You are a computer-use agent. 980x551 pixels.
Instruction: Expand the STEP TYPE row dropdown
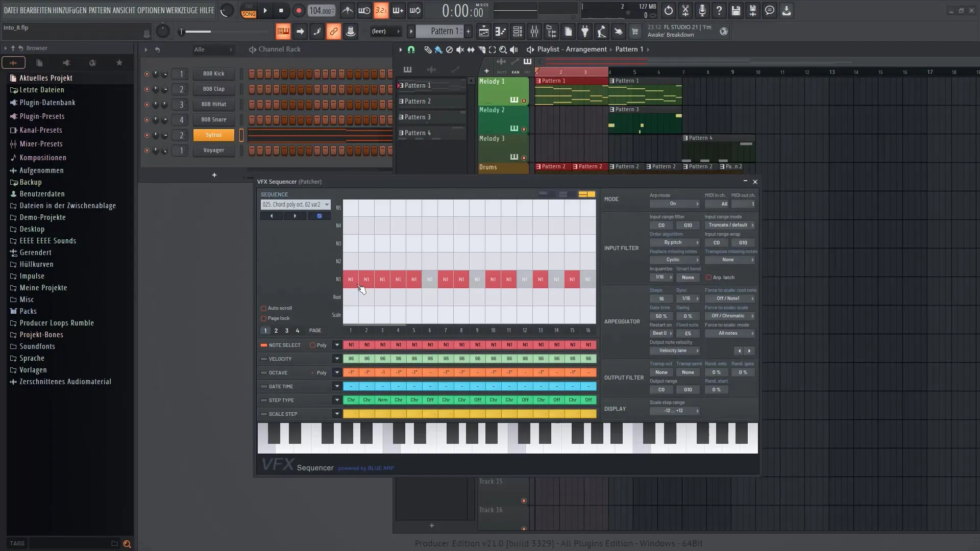(337, 399)
